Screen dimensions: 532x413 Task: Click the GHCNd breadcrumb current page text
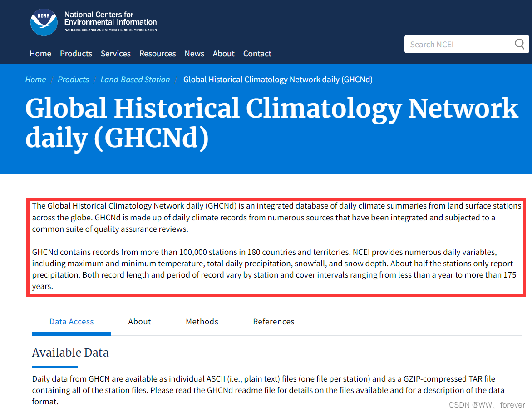click(278, 80)
